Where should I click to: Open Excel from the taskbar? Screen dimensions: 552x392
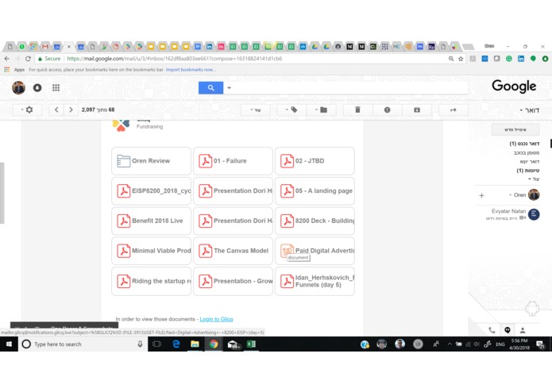pos(251,344)
